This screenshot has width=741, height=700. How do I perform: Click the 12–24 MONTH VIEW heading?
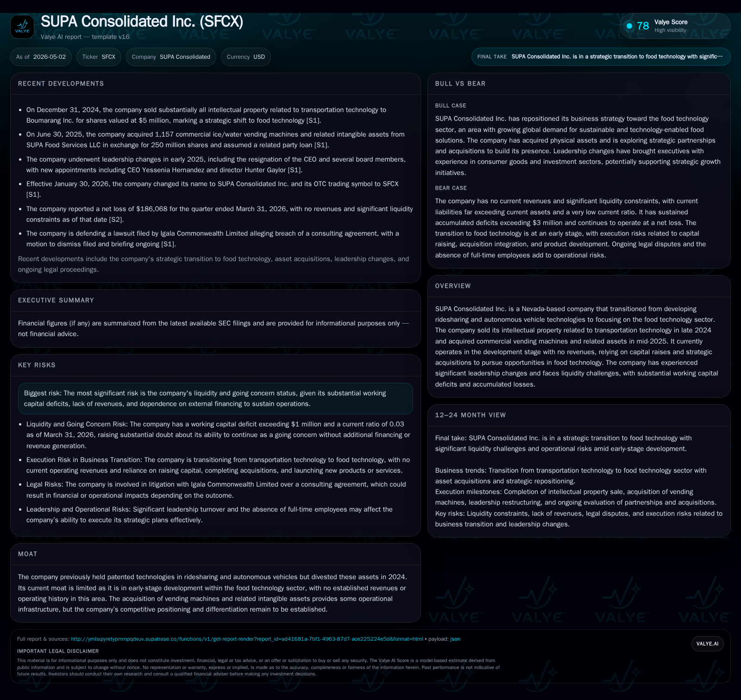point(471,415)
